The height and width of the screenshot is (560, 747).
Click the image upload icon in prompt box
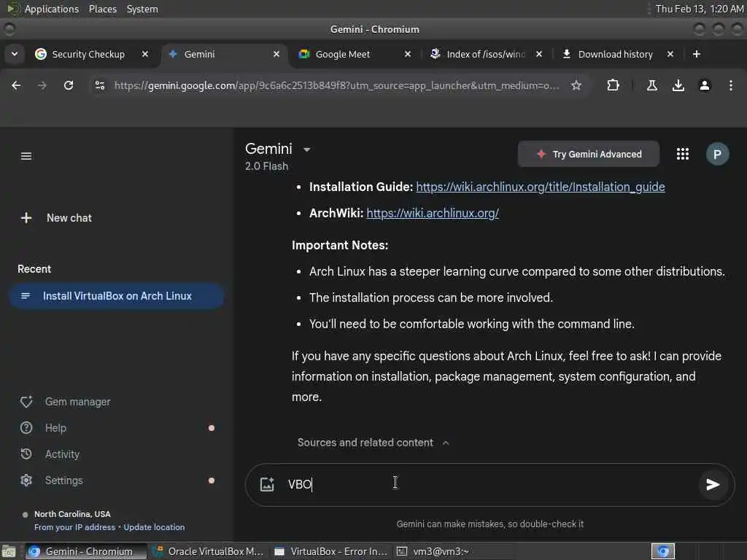tap(267, 484)
